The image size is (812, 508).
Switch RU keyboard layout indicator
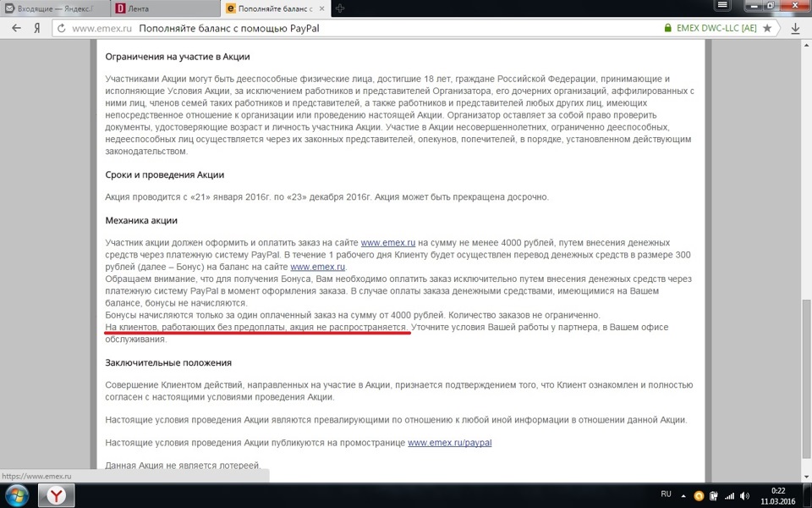pyautogui.click(x=665, y=495)
